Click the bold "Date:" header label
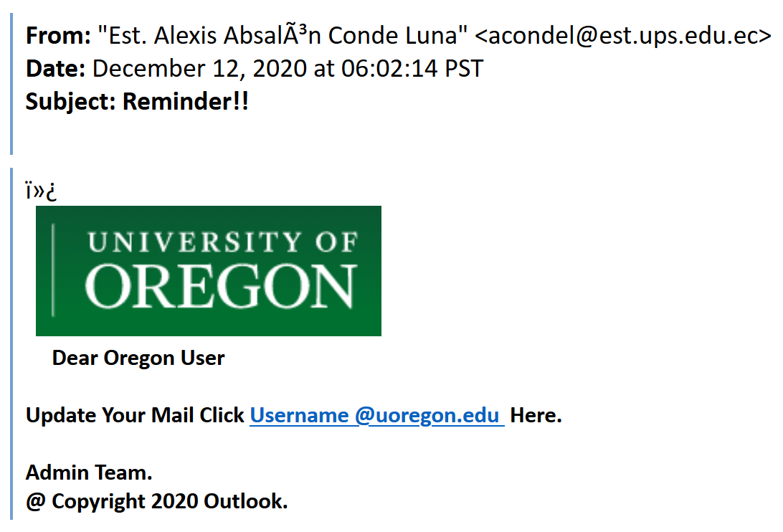This screenshot has height=532, width=783. tap(56, 69)
